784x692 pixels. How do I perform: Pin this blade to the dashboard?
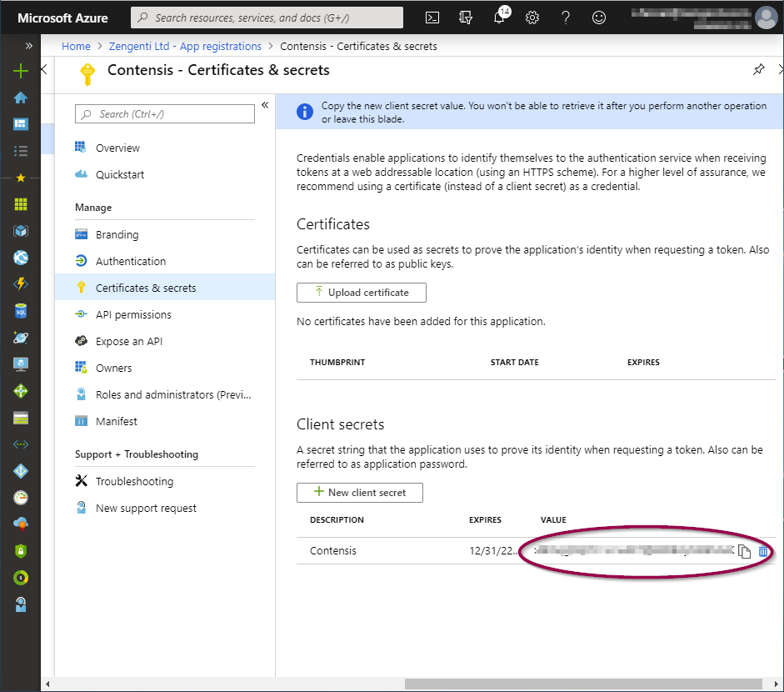[758, 69]
